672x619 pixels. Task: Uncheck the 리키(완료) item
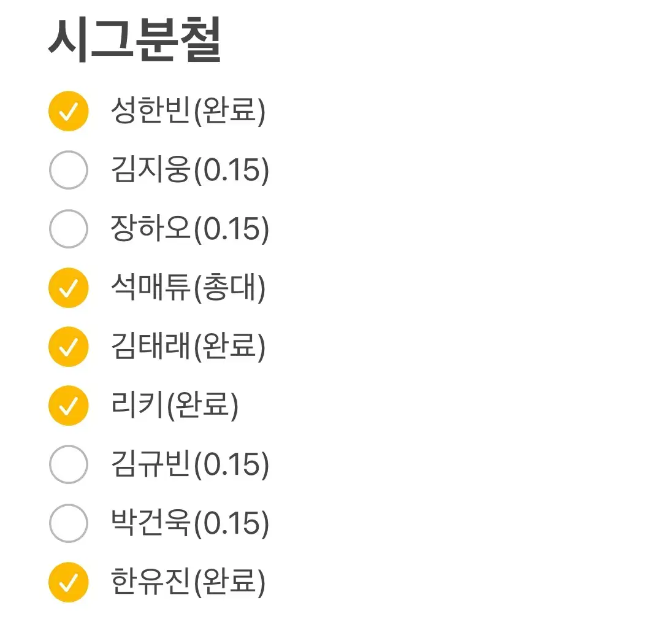pos(69,406)
